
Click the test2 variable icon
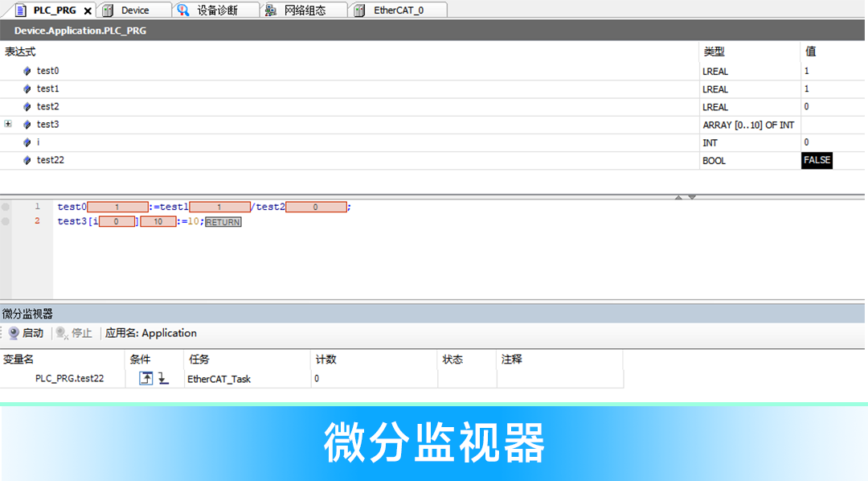pos(27,106)
